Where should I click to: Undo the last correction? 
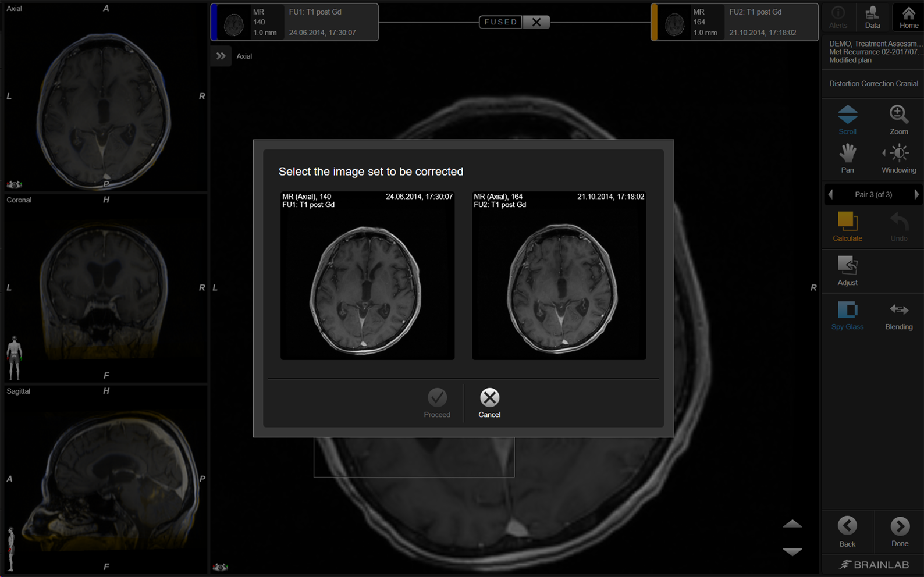(898, 226)
